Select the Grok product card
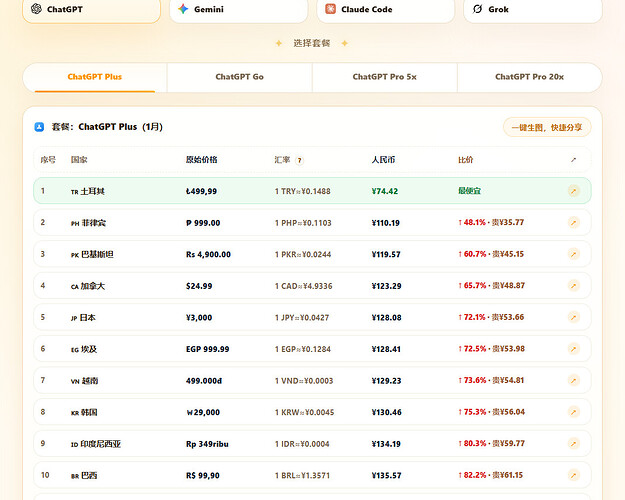The height and width of the screenshot is (500, 625). [x=533, y=10]
